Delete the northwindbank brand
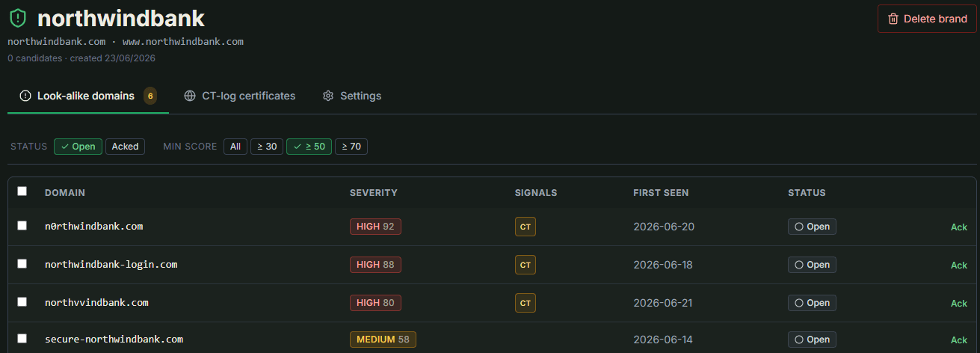 pos(927,19)
